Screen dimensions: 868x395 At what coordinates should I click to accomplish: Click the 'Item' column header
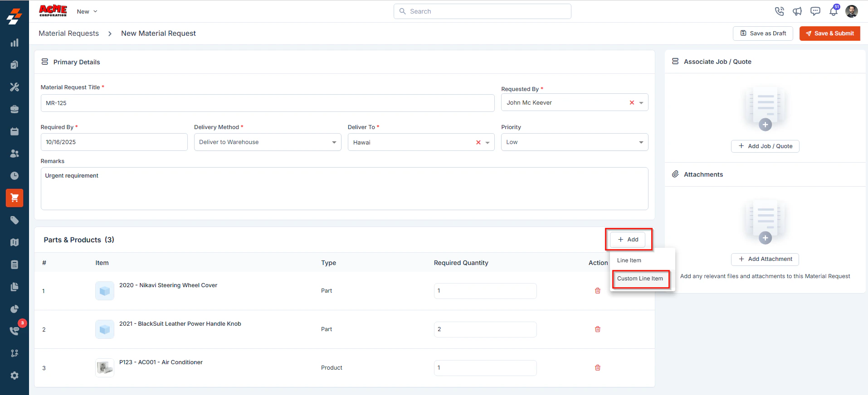pyautogui.click(x=102, y=263)
